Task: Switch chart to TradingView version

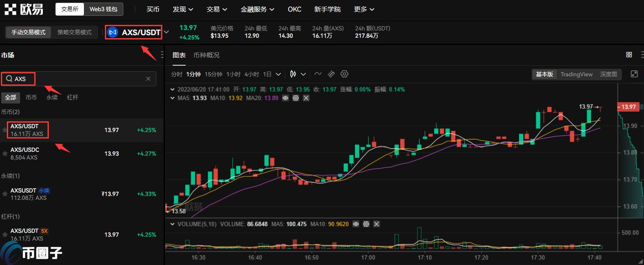Action: 576,74
